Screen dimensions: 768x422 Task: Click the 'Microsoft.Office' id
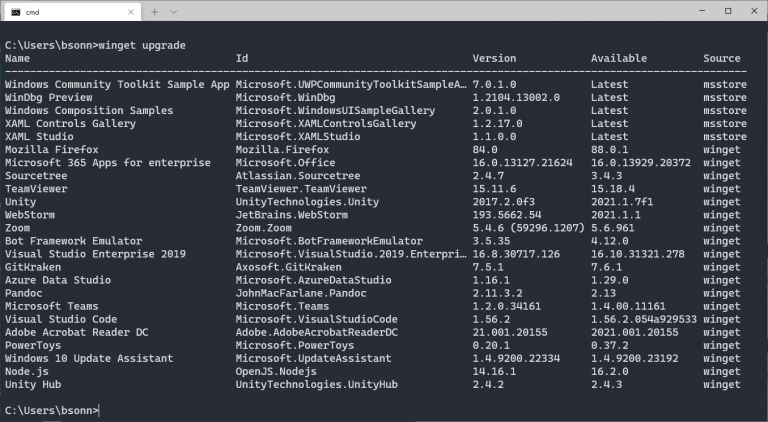pyautogui.click(x=286, y=163)
